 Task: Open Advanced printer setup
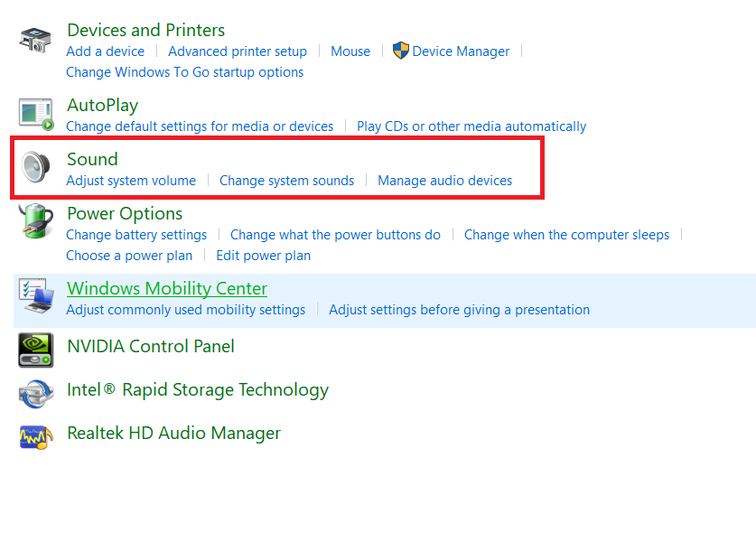[238, 51]
